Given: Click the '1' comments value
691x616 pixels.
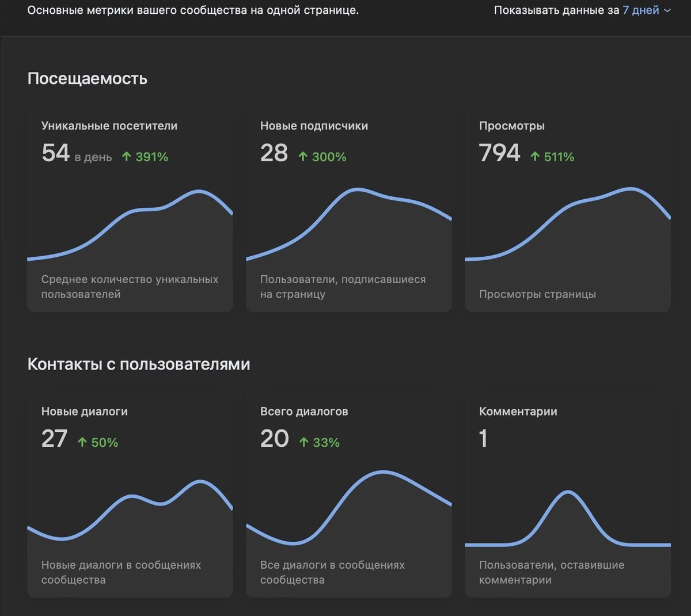Looking at the screenshot, I should tap(483, 439).
